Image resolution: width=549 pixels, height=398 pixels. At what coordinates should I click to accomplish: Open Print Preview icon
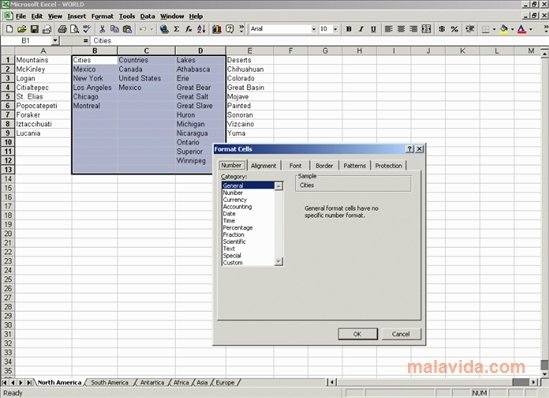click(74, 29)
